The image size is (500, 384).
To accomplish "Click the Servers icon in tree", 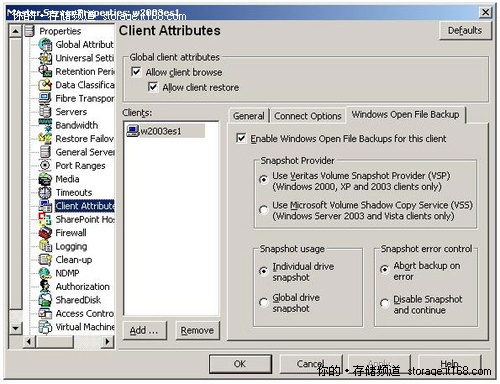I will [x=45, y=112].
